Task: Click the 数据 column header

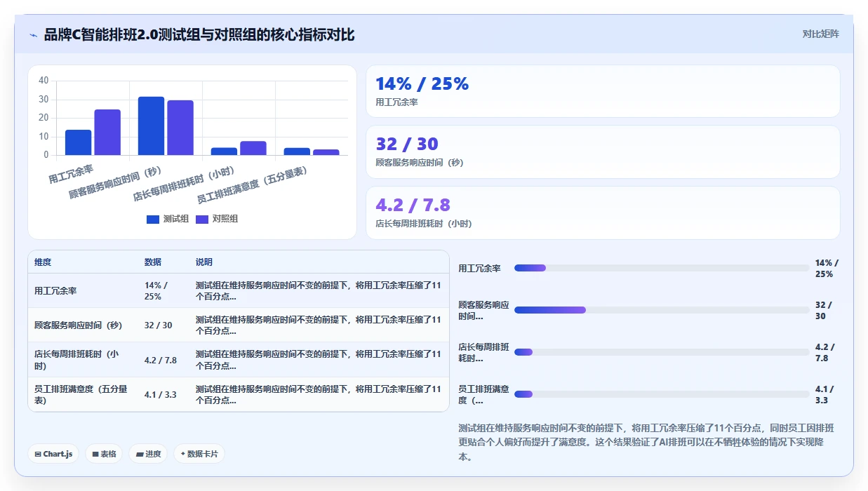Action: coord(153,262)
